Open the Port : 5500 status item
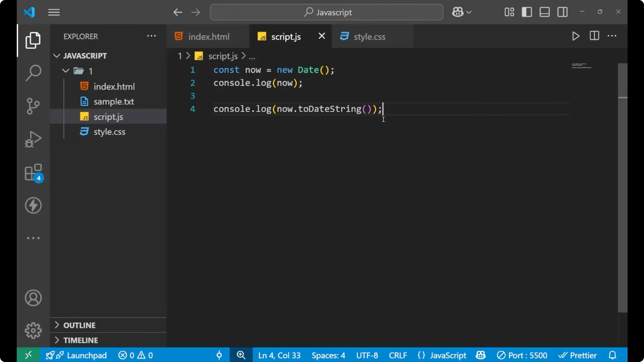The height and width of the screenshot is (362, 644). pos(522,355)
